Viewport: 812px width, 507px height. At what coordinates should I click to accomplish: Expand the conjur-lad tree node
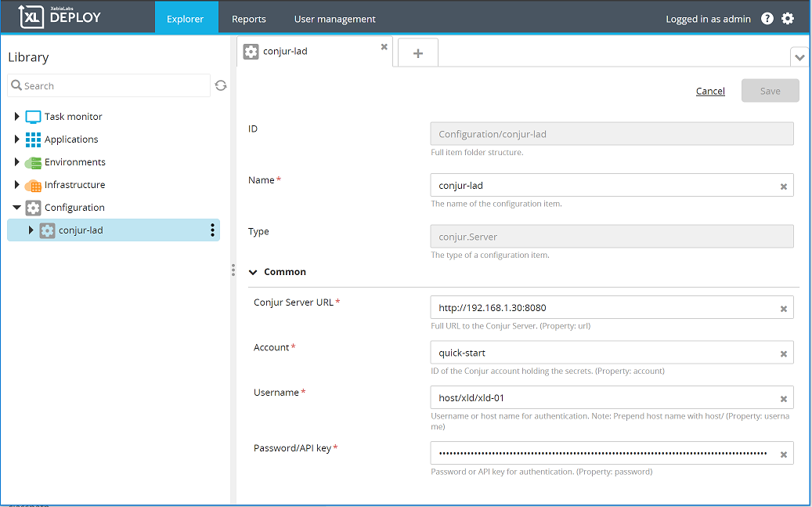(31, 230)
